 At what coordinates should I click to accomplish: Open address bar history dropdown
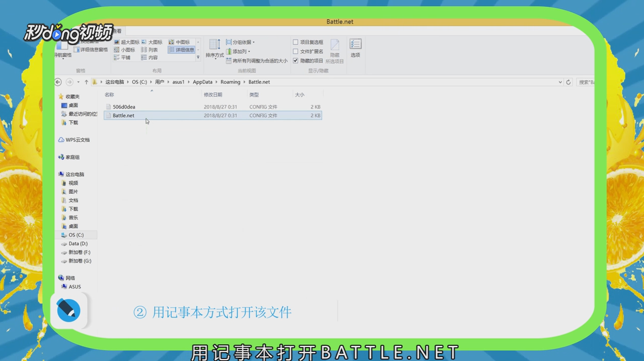[560, 82]
